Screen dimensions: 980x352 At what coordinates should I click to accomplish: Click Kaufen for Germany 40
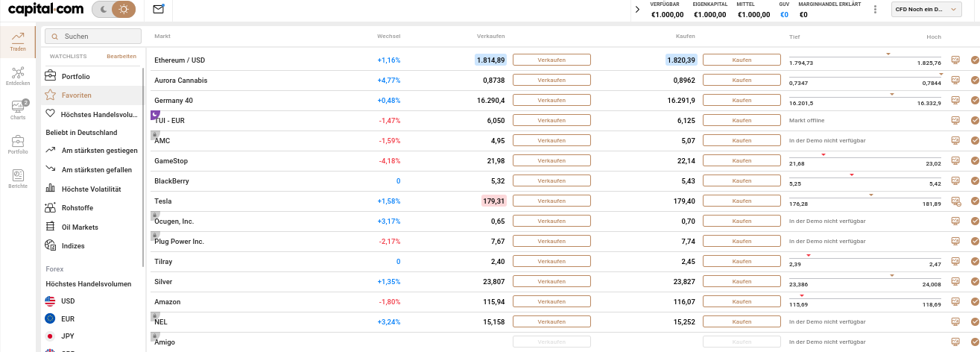click(742, 100)
